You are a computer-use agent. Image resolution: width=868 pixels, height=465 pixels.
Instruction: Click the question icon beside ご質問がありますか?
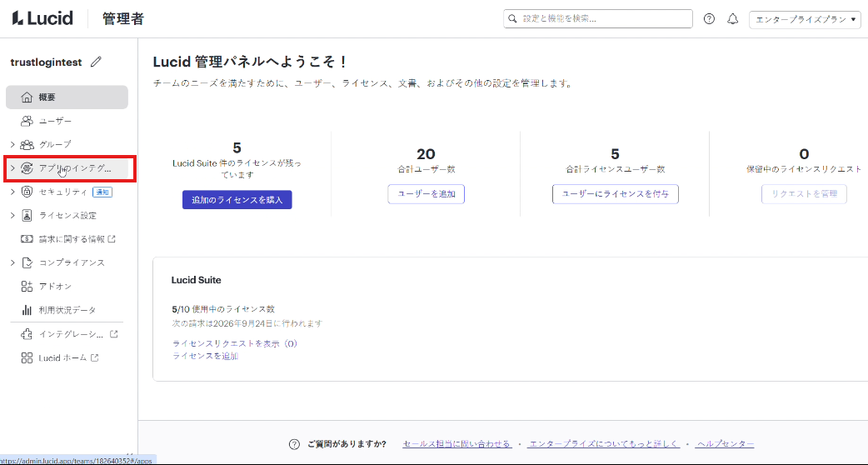[295, 444]
